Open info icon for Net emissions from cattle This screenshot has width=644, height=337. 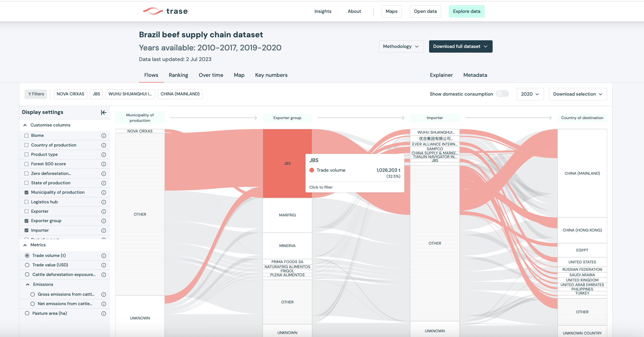pyautogui.click(x=103, y=304)
